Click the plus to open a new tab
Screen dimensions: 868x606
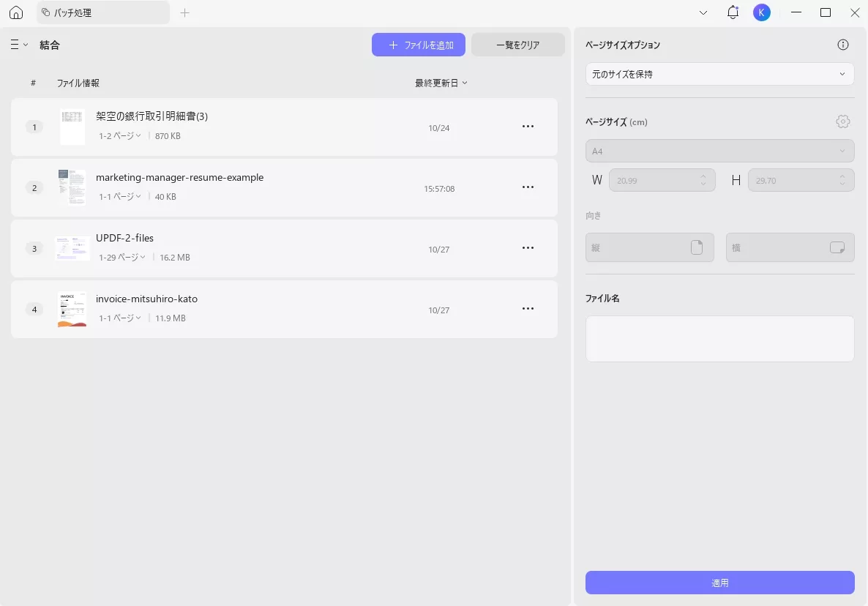185,12
